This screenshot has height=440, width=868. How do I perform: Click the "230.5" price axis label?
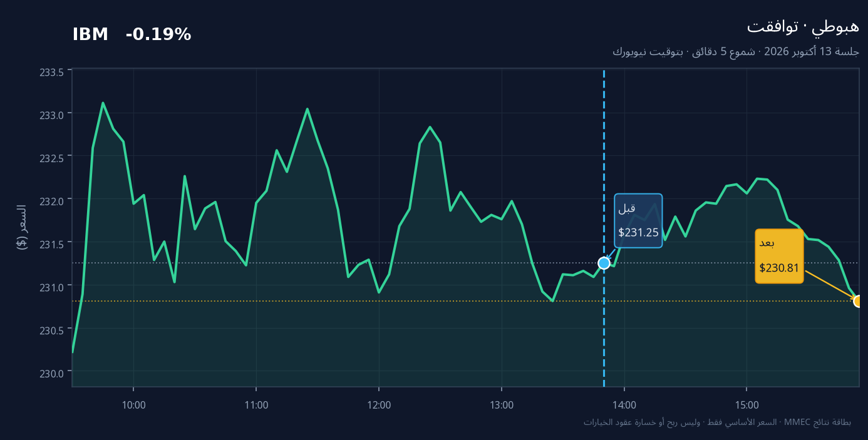(52, 330)
